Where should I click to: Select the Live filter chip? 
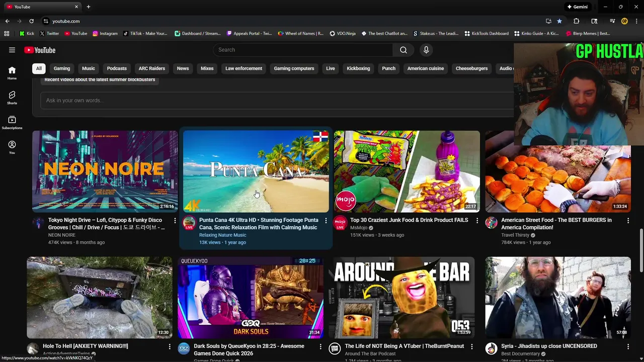(x=331, y=68)
